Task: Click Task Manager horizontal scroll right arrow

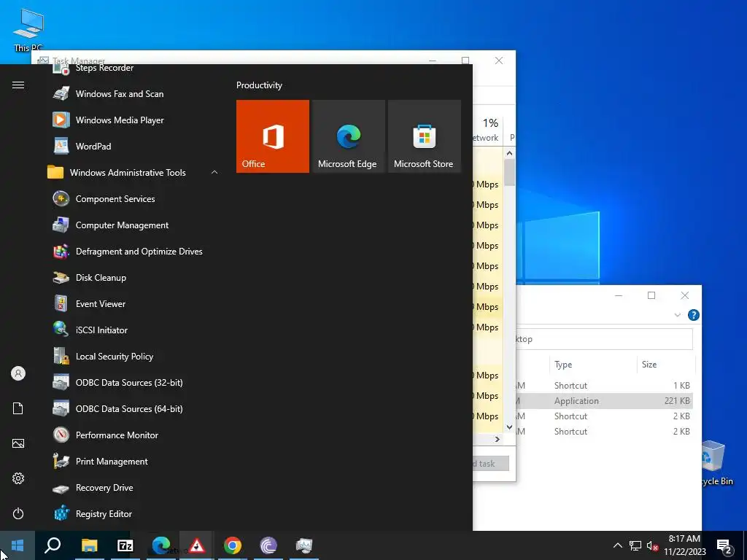Action: 497,439
